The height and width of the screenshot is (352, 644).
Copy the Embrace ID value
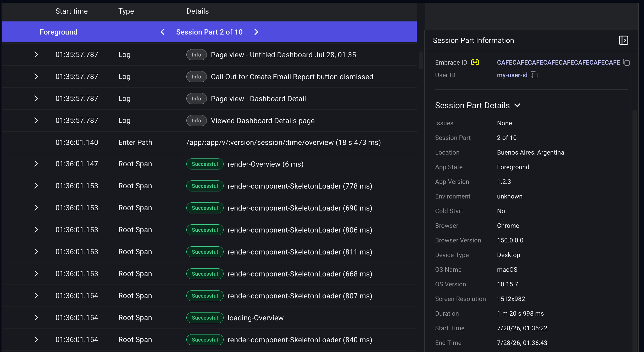(626, 62)
